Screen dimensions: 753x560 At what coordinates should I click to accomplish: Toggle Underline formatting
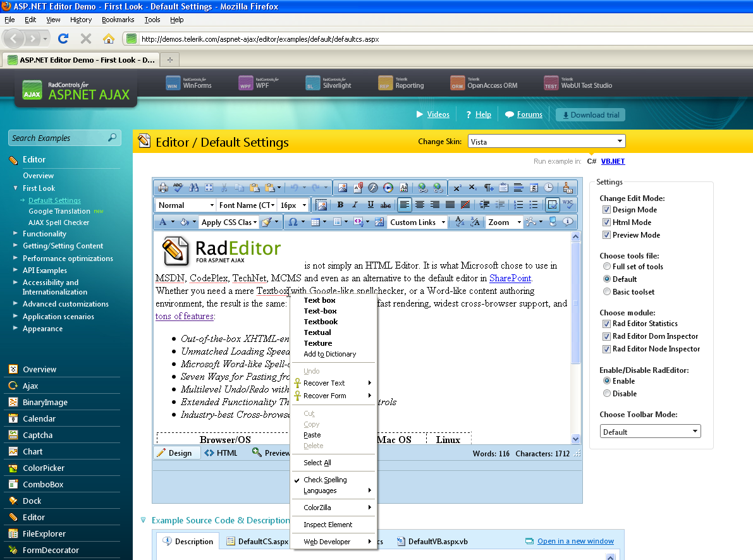[x=370, y=205]
